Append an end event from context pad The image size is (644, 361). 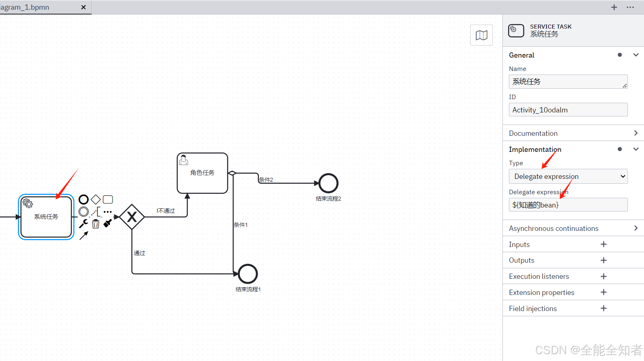pyautogui.click(x=83, y=199)
